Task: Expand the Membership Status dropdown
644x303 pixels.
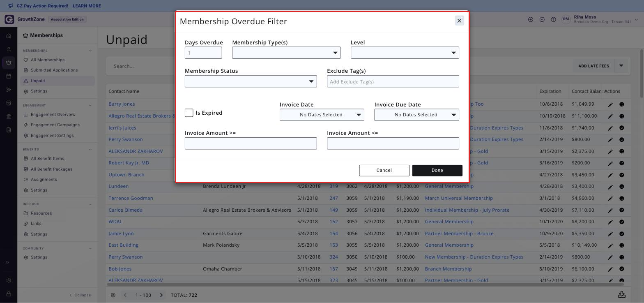Action: coord(251,81)
